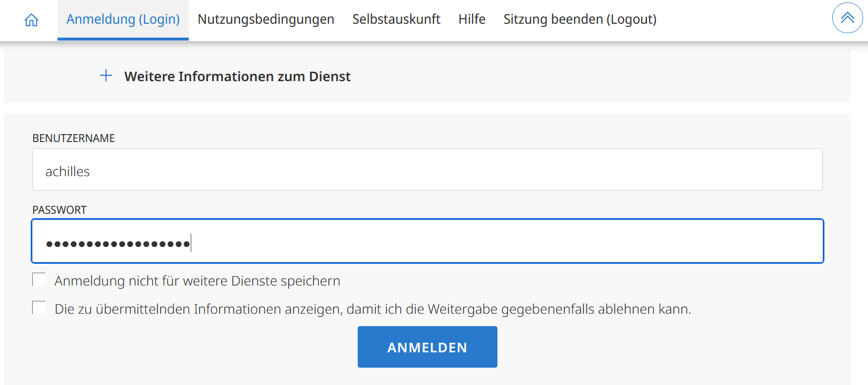Switch to the Selbstauskunft tab

[x=396, y=19]
